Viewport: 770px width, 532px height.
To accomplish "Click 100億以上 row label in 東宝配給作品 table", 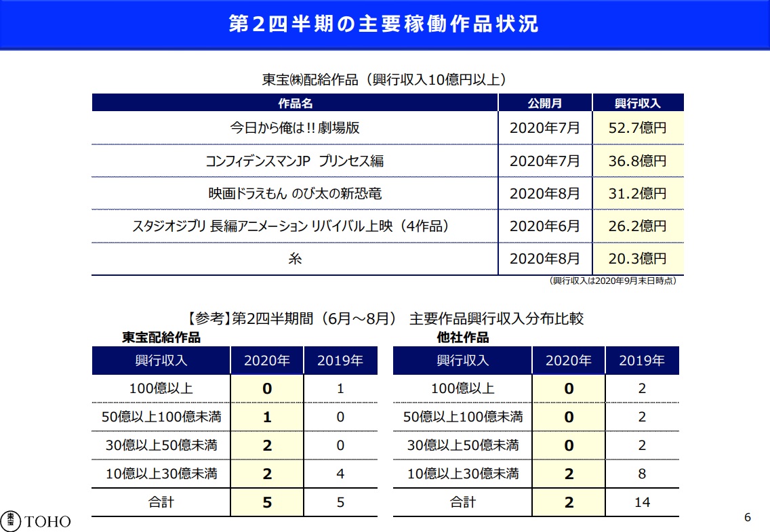I will (x=161, y=389).
